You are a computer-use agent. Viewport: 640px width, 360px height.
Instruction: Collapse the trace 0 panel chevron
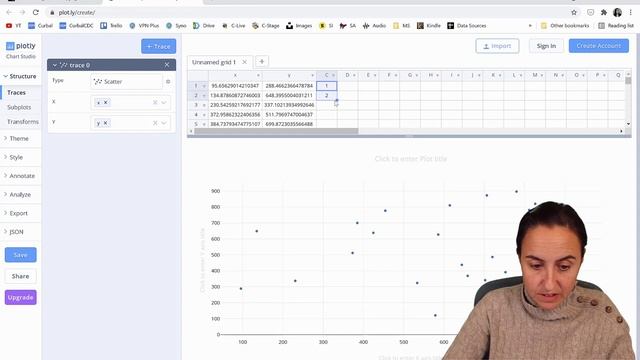[x=54, y=65]
